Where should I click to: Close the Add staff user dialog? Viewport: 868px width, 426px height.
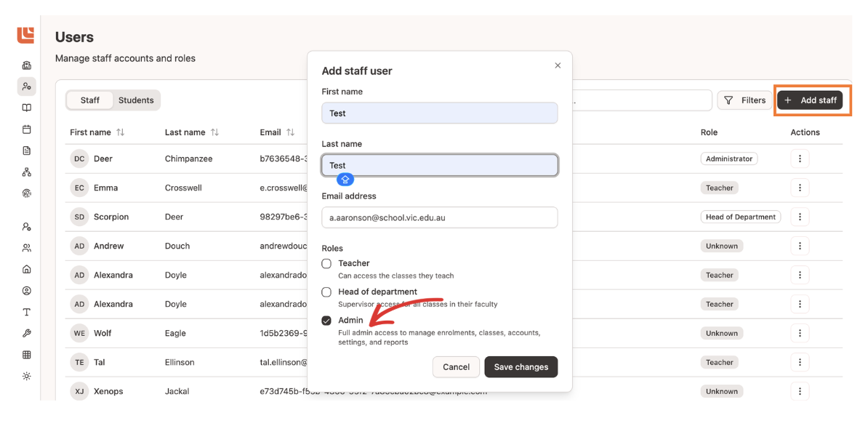pos(558,65)
